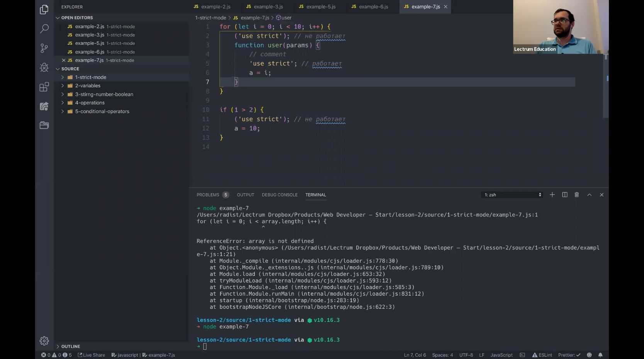Screen dimensions: 644x359
Task: Change encoding via UTF-8 status item
Action: (466, 355)
